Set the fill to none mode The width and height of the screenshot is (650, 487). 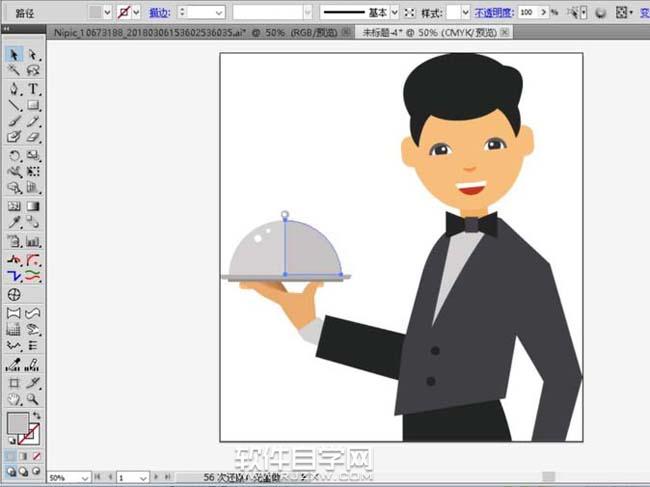[x=36, y=456]
